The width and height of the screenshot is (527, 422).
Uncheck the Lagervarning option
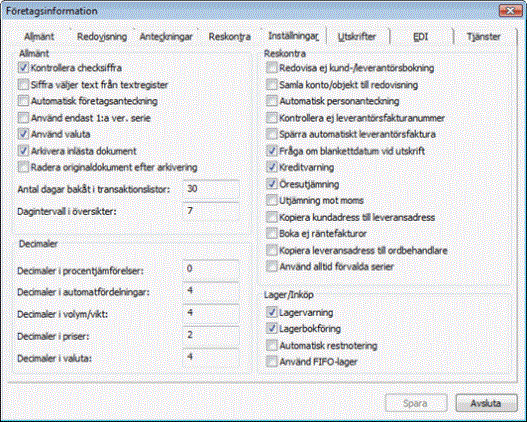272,312
